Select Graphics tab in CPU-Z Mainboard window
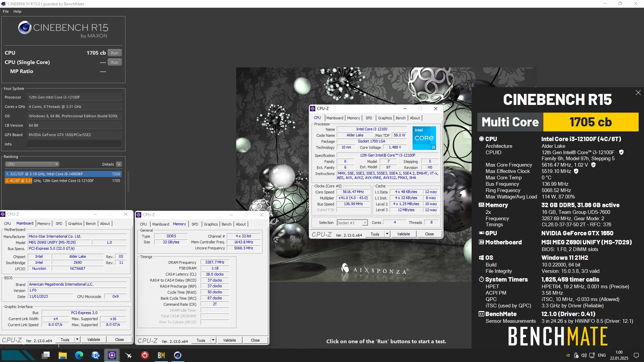Screen dimensions: 644x362 75,224
